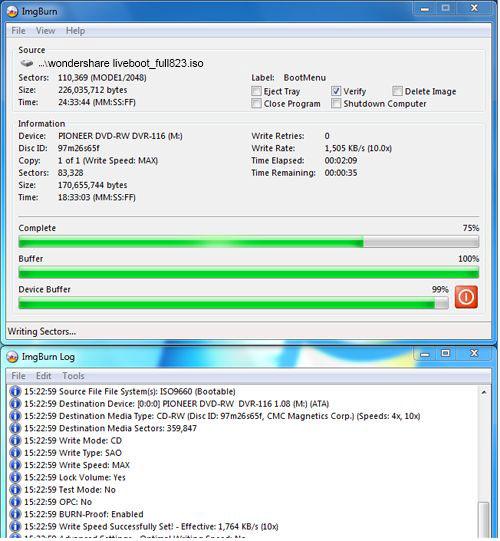500x541 pixels.
Task: Click the copy text 1 of 1 (Write Speed: MAX)
Action: coord(108,161)
